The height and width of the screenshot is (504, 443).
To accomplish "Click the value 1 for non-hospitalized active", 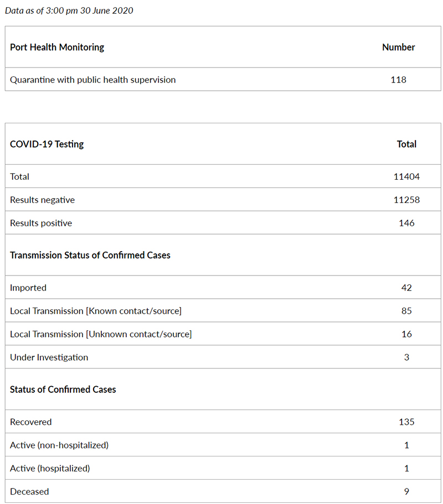I will pyautogui.click(x=406, y=445).
